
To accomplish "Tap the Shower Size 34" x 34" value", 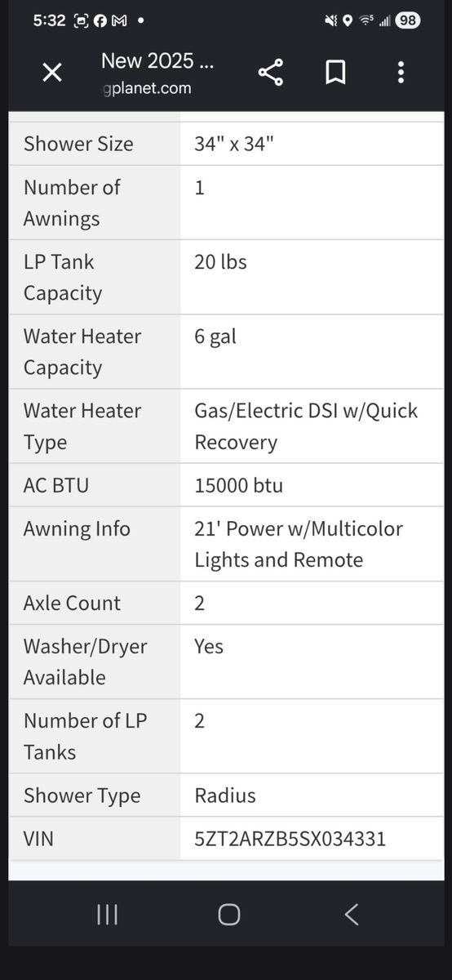I will pyautogui.click(x=234, y=144).
